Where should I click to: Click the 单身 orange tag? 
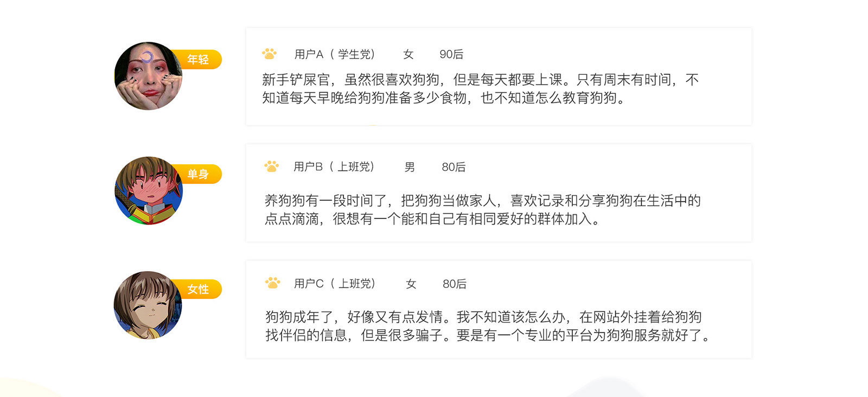pyautogui.click(x=199, y=174)
